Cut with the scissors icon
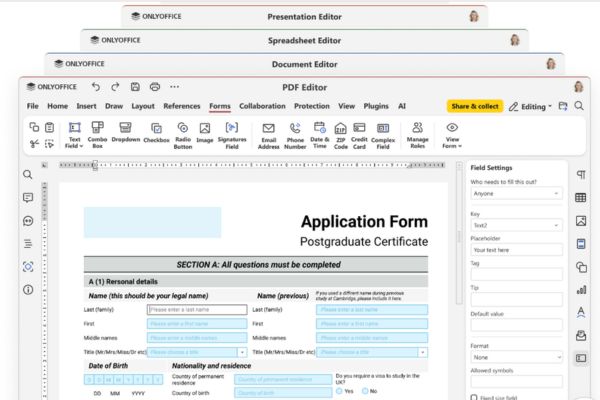The height and width of the screenshot is (400, 600). [x=34, y=144]
